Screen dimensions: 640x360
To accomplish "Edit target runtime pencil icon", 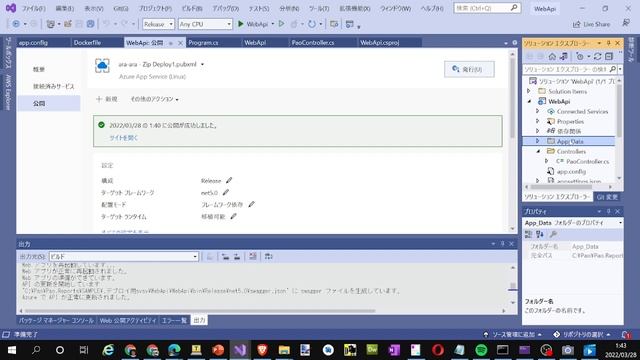I will (233, 216).
